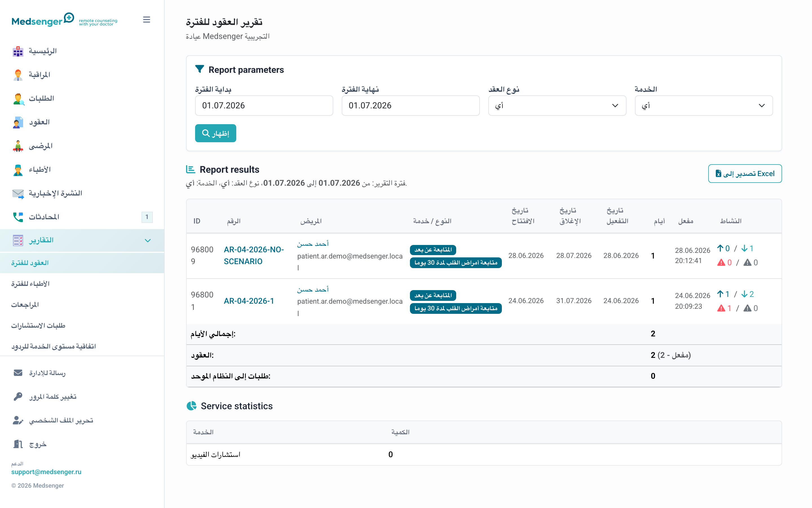Screen dimensions: 812x508
Task: Export the report to Excel
Action: tap(745, 173)
